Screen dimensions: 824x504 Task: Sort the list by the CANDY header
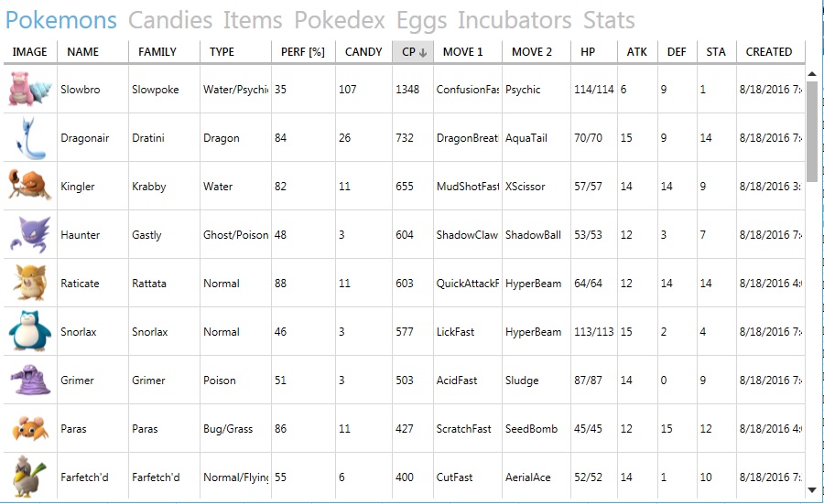click(x=363, y=52)
